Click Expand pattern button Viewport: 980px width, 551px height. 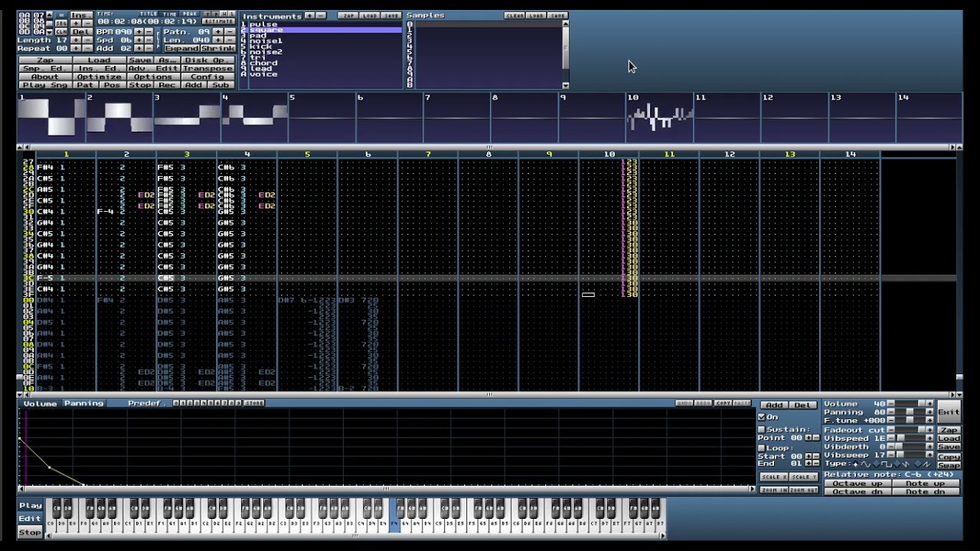coord(181,48)
